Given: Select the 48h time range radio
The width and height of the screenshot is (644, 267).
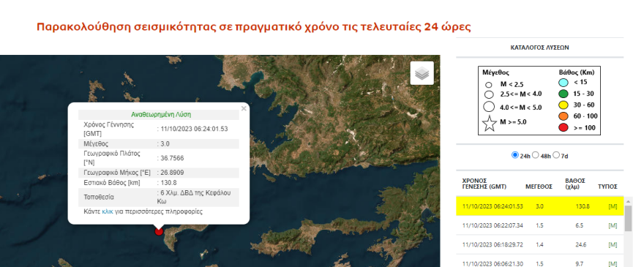Looking at the screenshot, I should click(535, 155).
